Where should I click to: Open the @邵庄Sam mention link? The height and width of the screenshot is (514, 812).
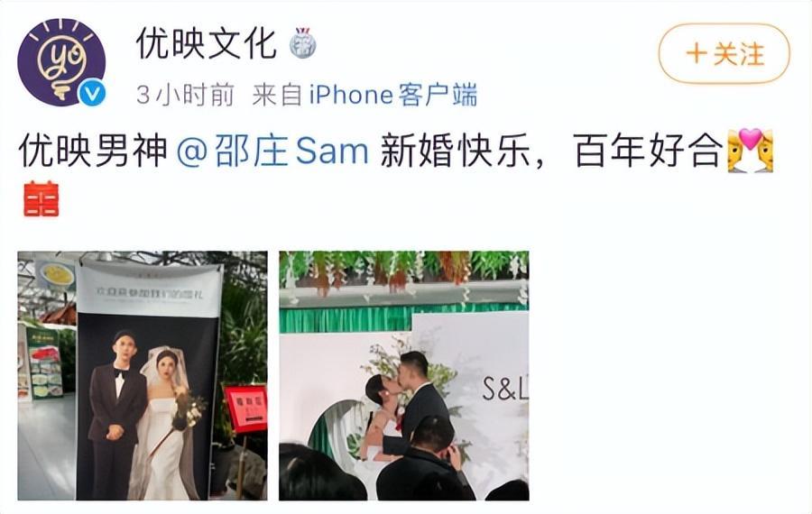pos(272,151)
